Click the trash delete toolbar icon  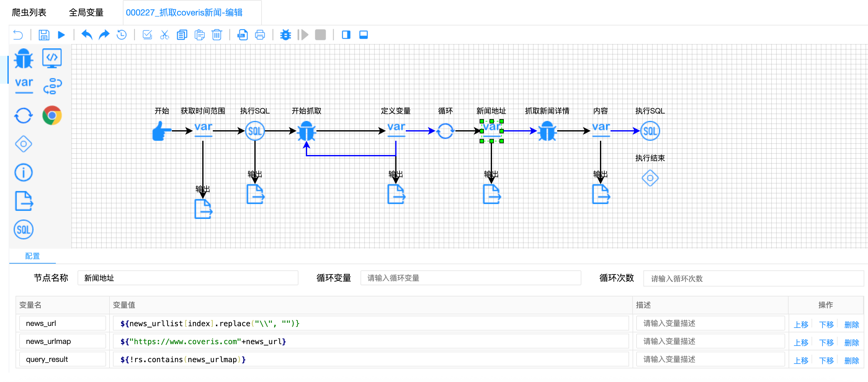pos(217,35)
